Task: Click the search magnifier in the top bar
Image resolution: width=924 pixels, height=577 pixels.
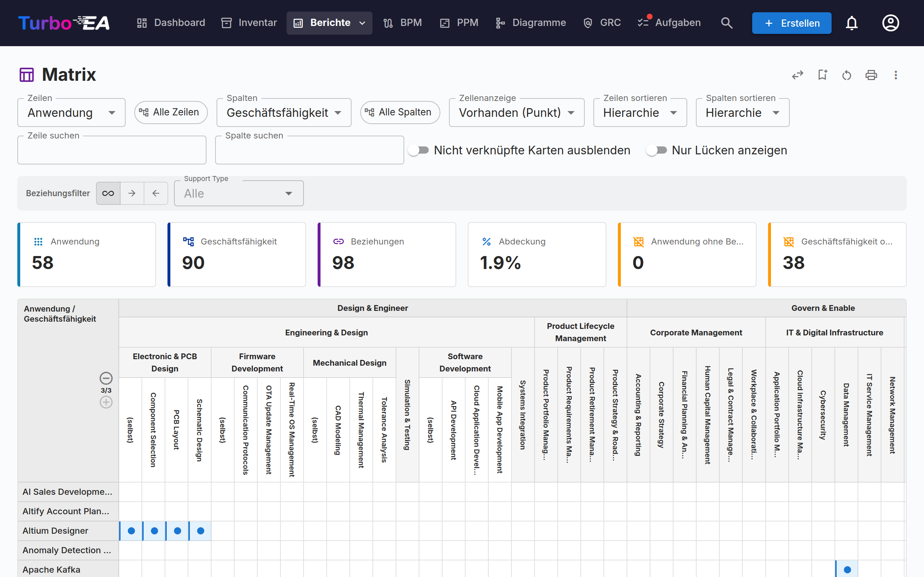Action: [x=727, y=23]
